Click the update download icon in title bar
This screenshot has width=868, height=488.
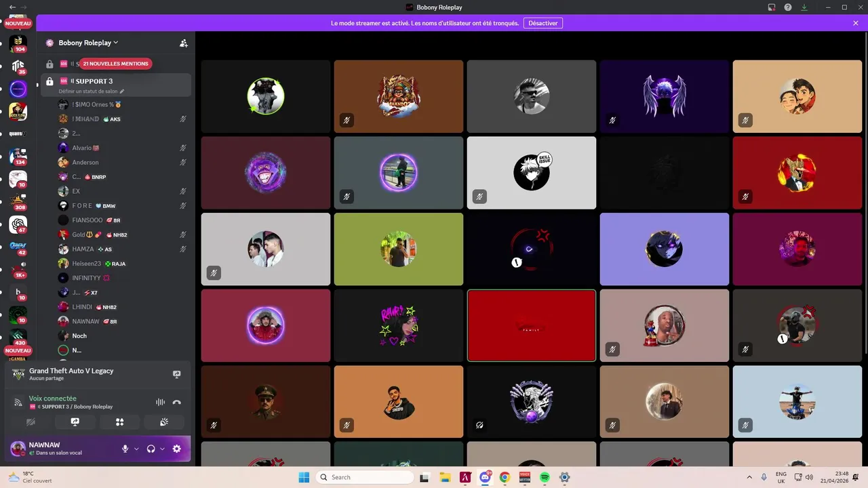click(x=804, y=7)
